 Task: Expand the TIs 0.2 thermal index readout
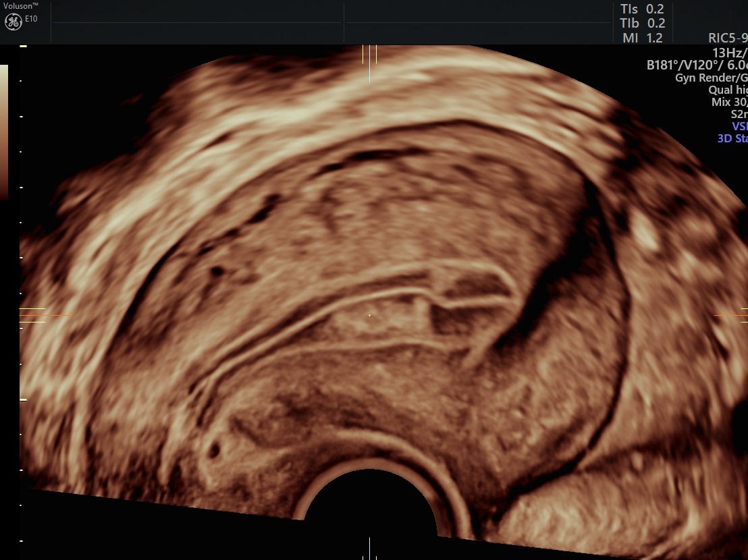tap(641, 9)
